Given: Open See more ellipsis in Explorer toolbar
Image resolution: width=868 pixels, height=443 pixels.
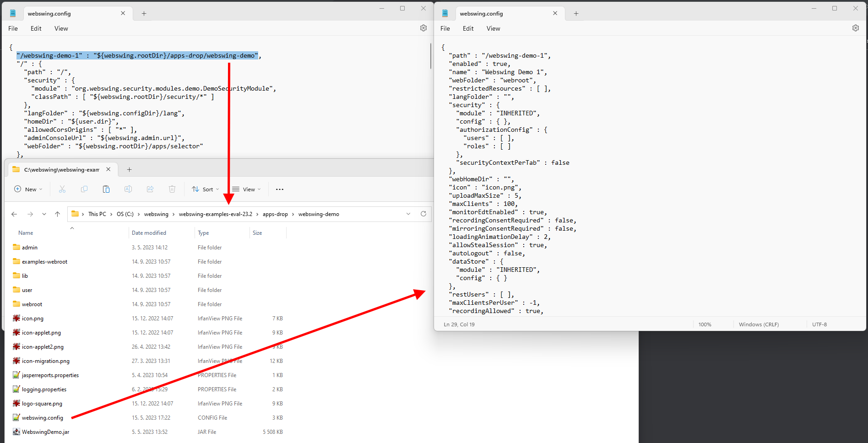Looking at the screenshot, I should [280, 189].
